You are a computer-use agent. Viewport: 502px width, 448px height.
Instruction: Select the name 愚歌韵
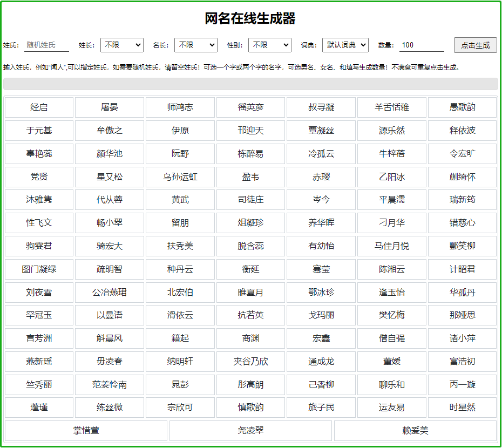point(462,107)
